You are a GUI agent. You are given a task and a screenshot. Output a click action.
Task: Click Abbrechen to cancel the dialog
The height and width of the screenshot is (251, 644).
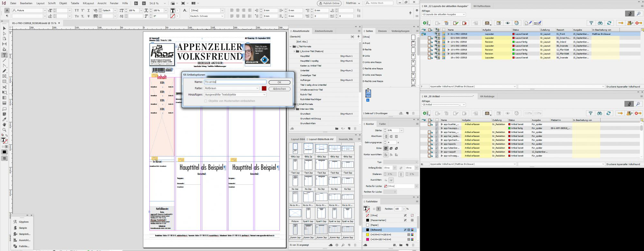click(x=279, y=89)
